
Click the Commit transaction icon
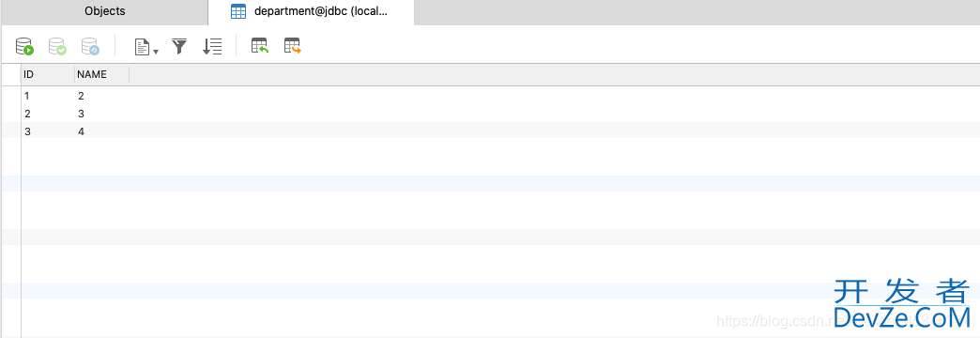(57, 46)
